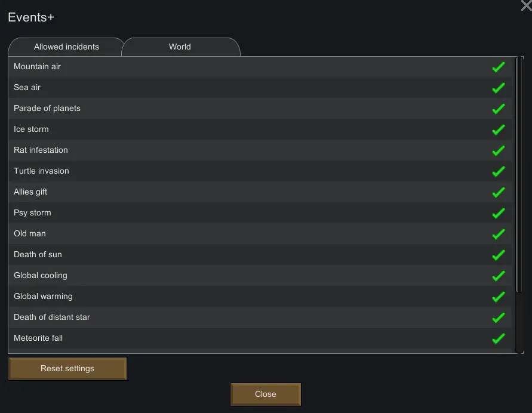Screen dimensions: 532x413
Task: Select the Global warming row label
Action: tap(43, 297)
